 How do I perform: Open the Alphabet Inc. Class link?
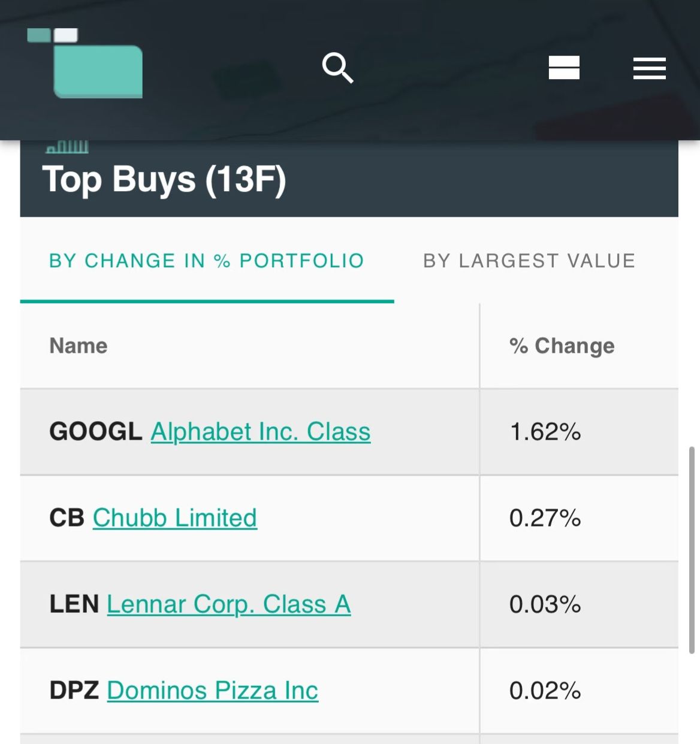click(x=261, y=432)
